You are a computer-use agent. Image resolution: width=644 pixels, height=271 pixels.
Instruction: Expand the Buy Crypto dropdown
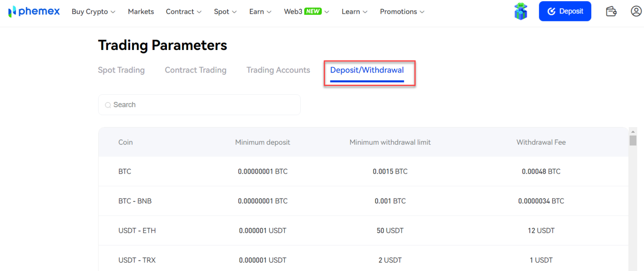point(93,12)
